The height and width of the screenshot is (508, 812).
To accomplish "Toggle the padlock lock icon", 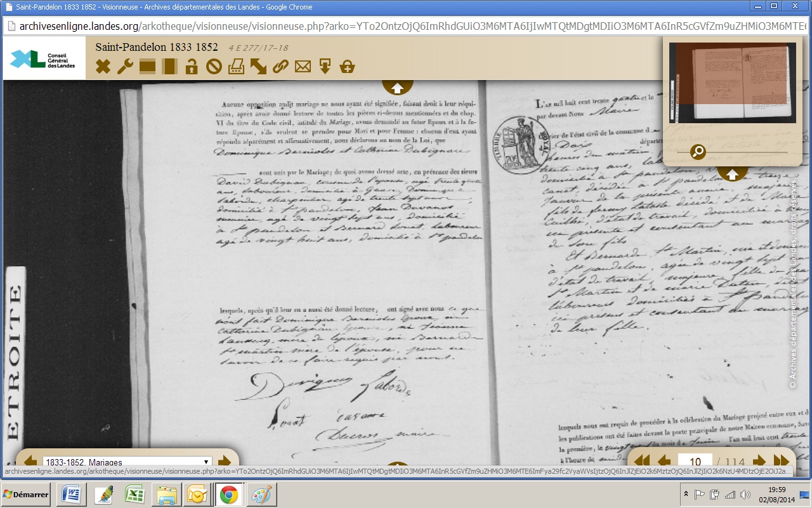I will 192,67.
